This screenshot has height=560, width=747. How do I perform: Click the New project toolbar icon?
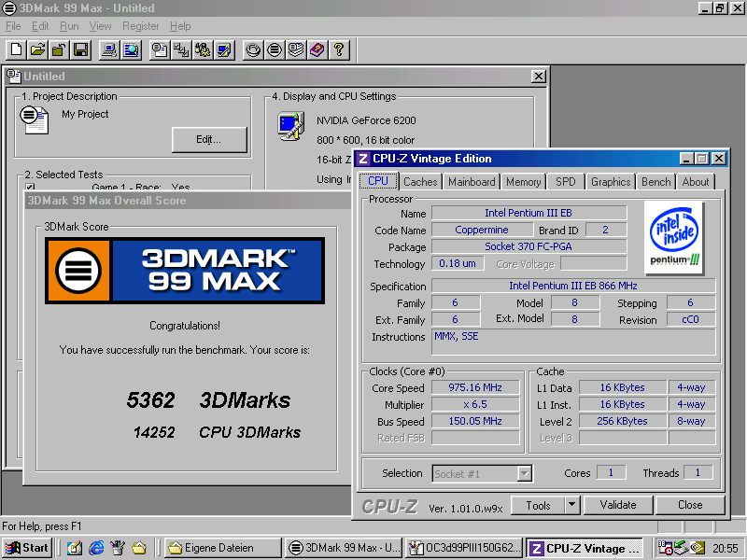click(16, 49)
